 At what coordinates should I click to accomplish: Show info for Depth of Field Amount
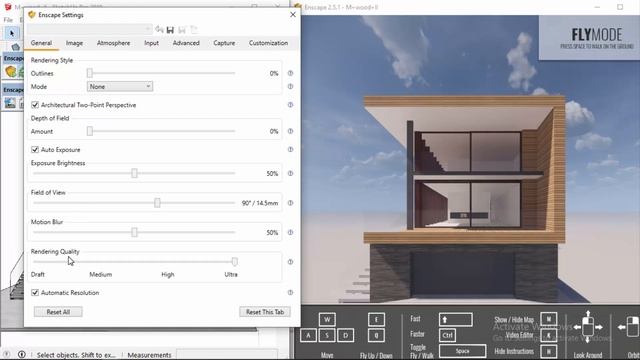coord(290,131)
